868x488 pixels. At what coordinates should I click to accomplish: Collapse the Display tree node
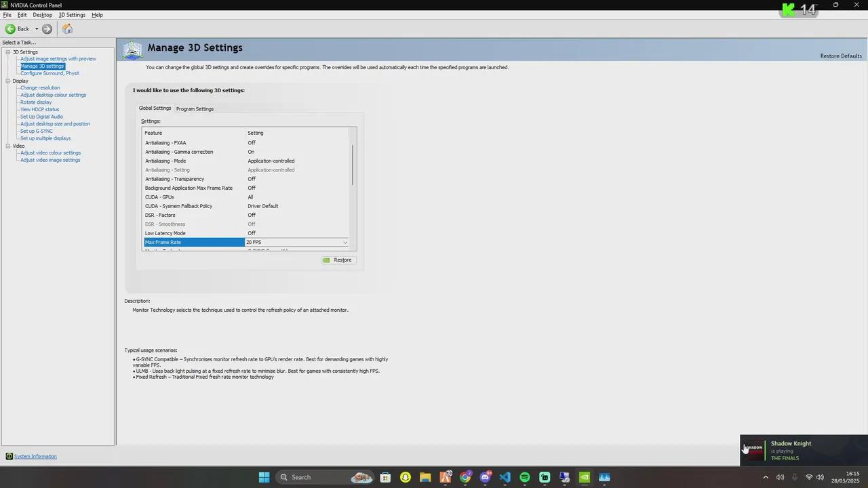(x=8, y=81)
